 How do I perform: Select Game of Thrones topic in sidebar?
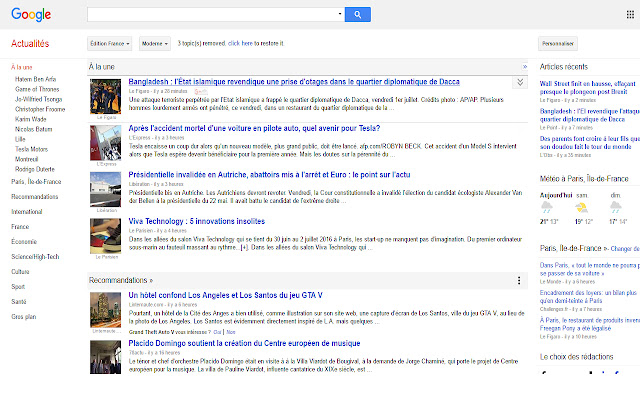37,89
